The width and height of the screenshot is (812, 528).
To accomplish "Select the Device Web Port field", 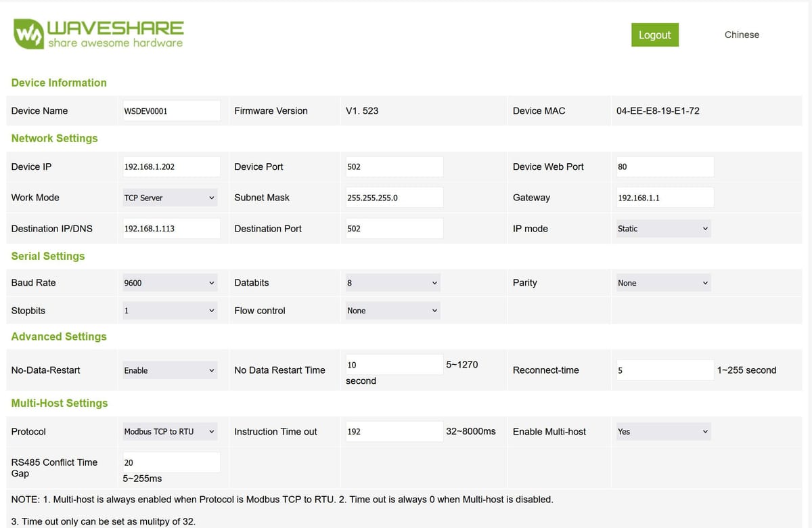I will pos(665,167).
